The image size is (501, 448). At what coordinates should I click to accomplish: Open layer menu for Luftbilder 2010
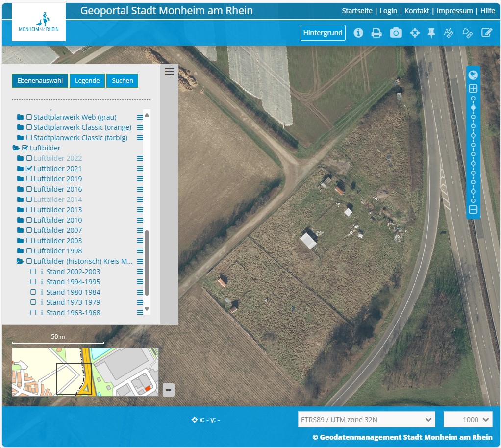[x=140, y=220]
